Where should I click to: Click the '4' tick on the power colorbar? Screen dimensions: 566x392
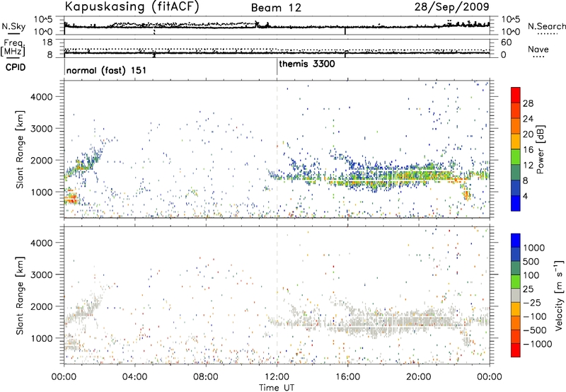(x=525, y=196)
